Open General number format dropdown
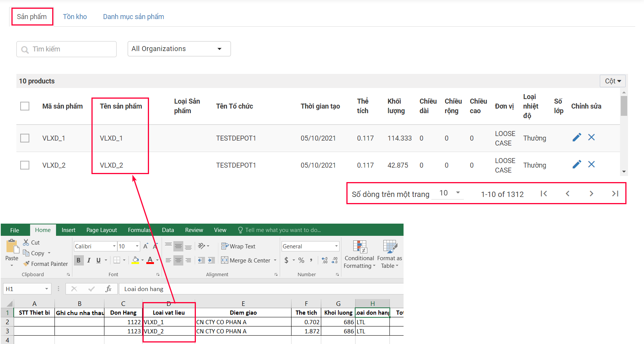The image size is (644, 344). pyautogui.click(x=336, y=246)
